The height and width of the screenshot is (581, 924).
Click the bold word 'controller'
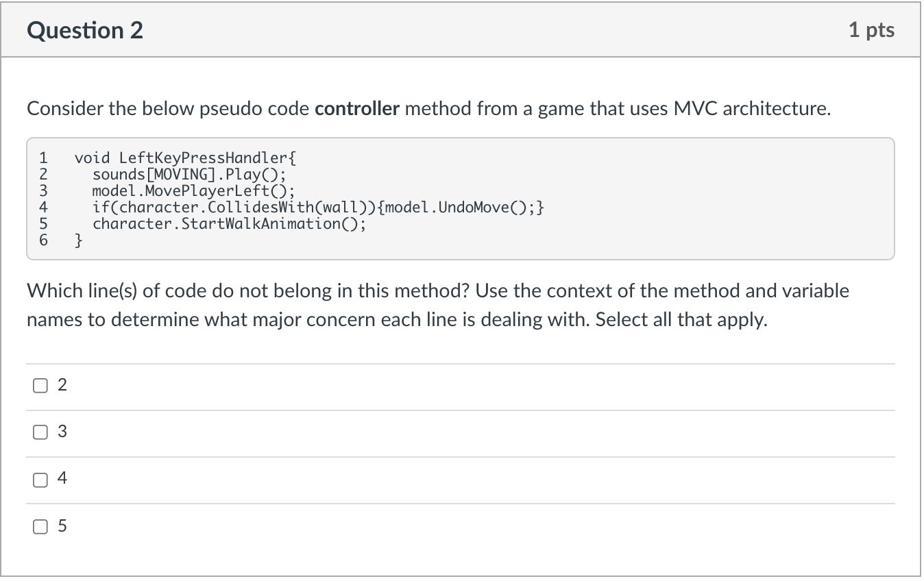tap(357, 109)
